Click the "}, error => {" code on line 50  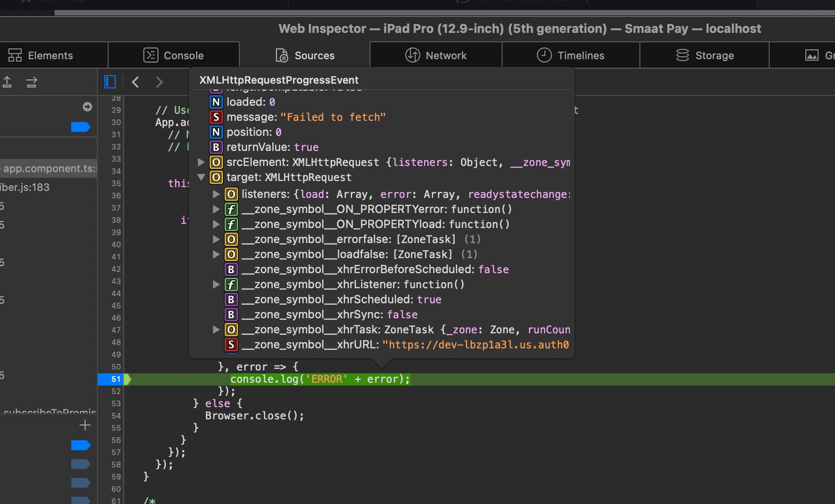pyautogui.click(x=258, y=367)
